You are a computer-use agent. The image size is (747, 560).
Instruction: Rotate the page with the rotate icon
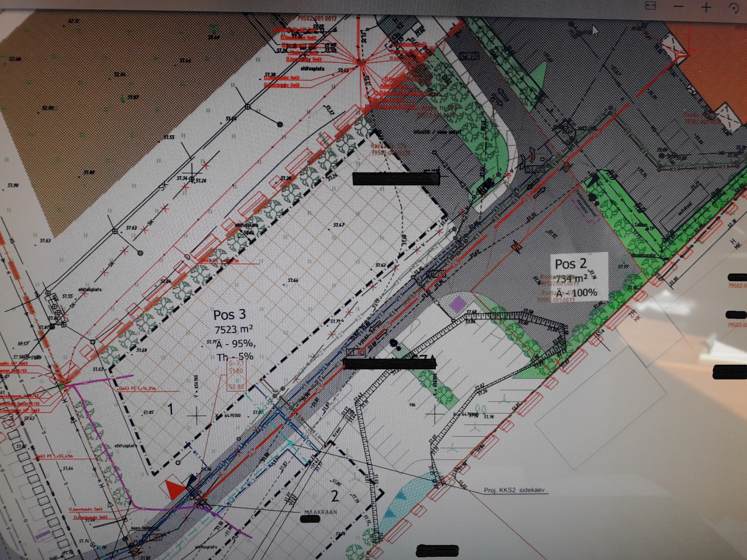coord(733,8)
